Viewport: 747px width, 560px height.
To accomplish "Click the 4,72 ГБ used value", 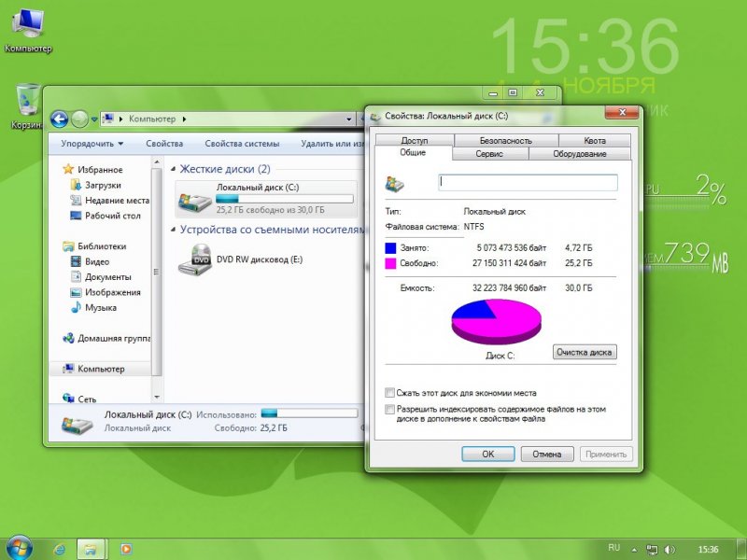I will pos(578,247).
